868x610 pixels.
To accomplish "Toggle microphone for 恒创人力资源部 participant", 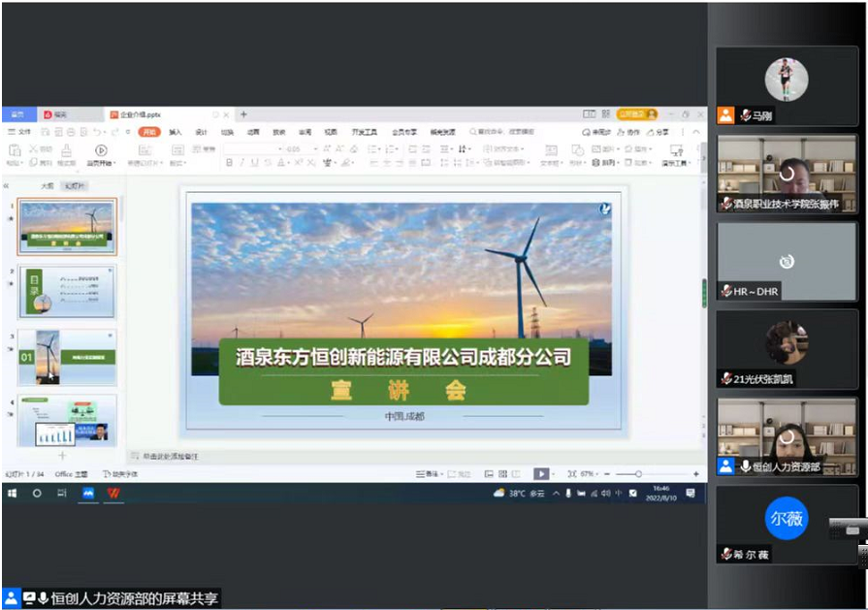I will pyautogui.click(x=746, y=466).
